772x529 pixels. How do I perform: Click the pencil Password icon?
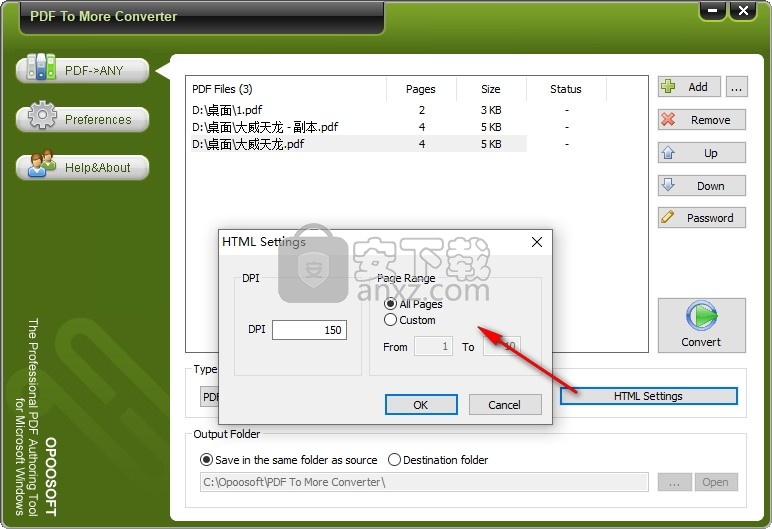[x=668, y=217]
